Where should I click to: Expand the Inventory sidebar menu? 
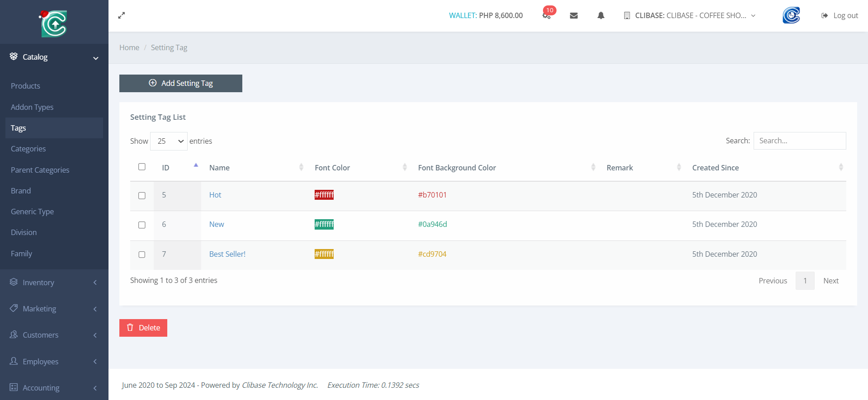pos(54,282)
